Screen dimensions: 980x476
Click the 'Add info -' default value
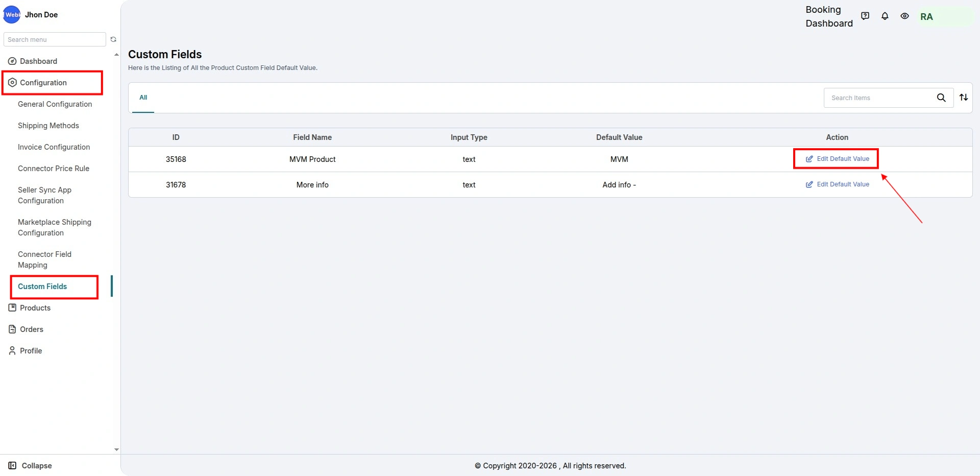coord(619,185)
